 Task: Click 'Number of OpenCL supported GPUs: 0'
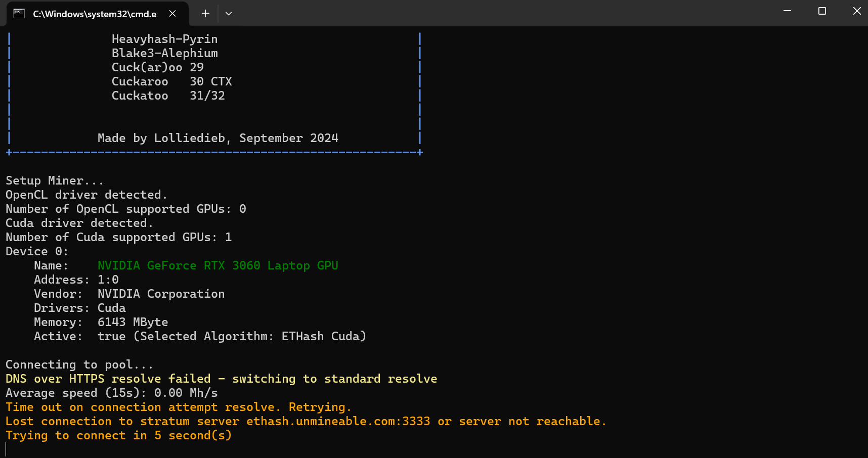point(126,209)
